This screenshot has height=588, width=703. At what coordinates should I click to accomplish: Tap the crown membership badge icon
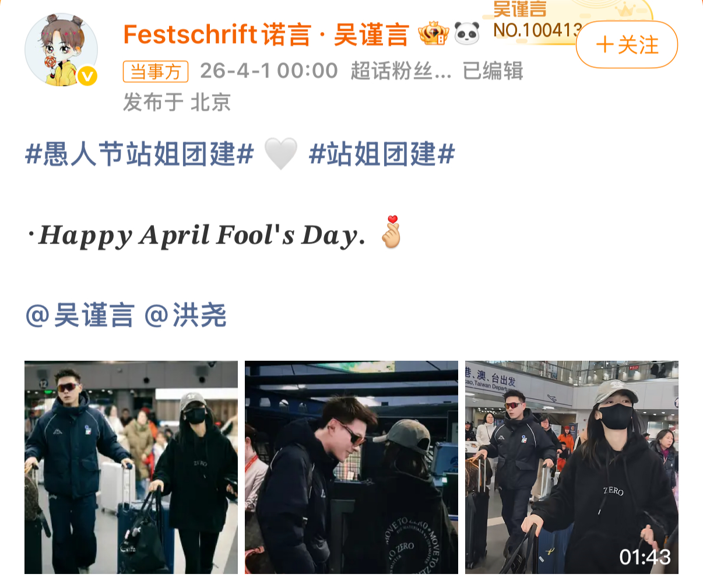[x=433, y=34]
